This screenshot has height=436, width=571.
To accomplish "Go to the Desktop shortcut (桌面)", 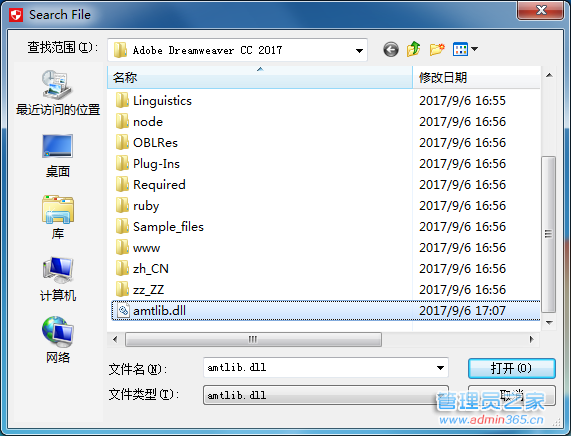I will point(58,156).
